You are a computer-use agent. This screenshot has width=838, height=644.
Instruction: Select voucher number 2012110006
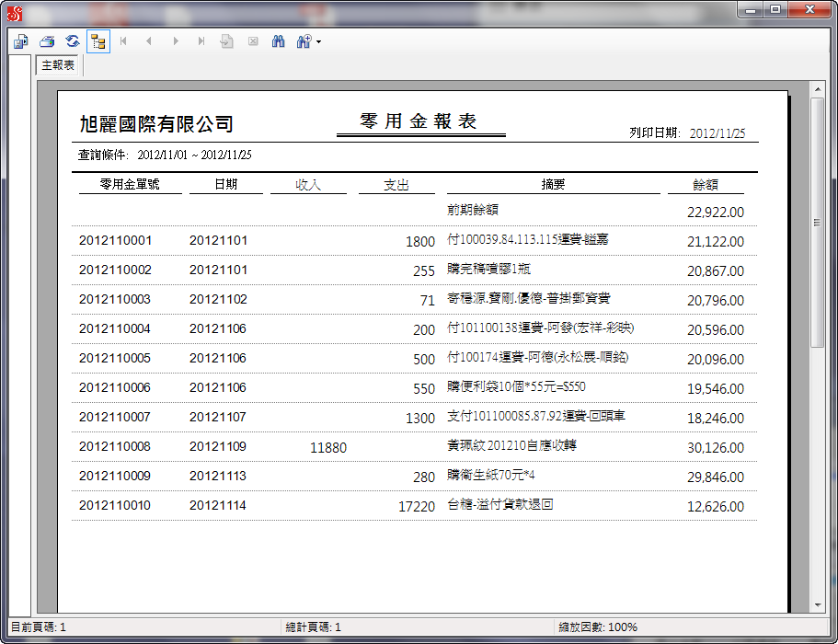[115, 387]
